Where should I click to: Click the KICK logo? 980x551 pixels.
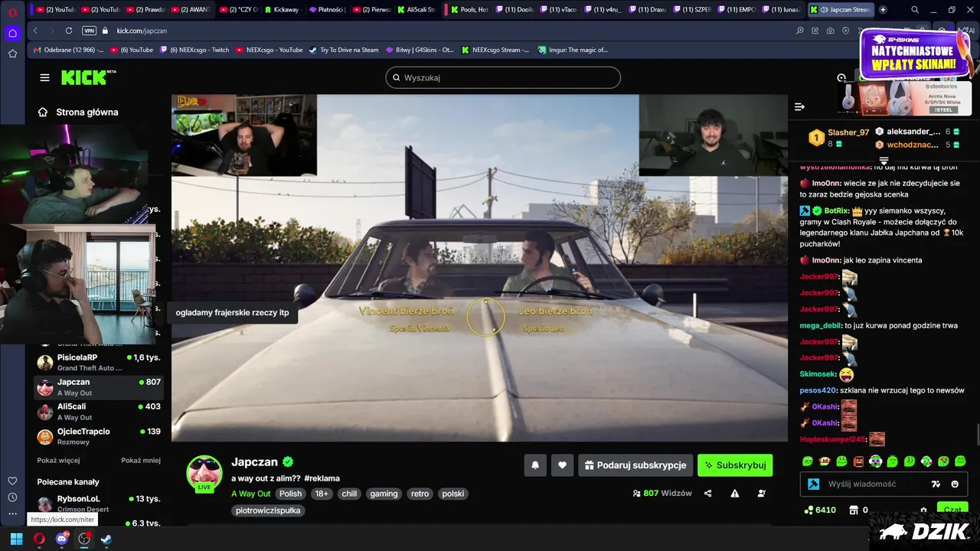(88, 77)
